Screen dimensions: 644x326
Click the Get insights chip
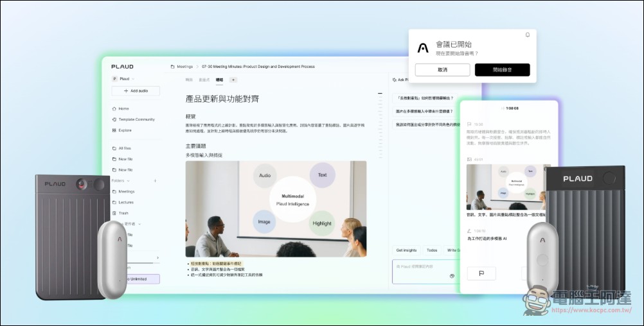[x=406, y=250]
